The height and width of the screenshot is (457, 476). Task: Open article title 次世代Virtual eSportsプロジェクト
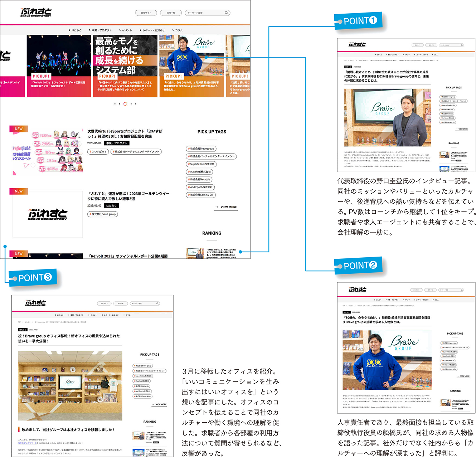125,133
